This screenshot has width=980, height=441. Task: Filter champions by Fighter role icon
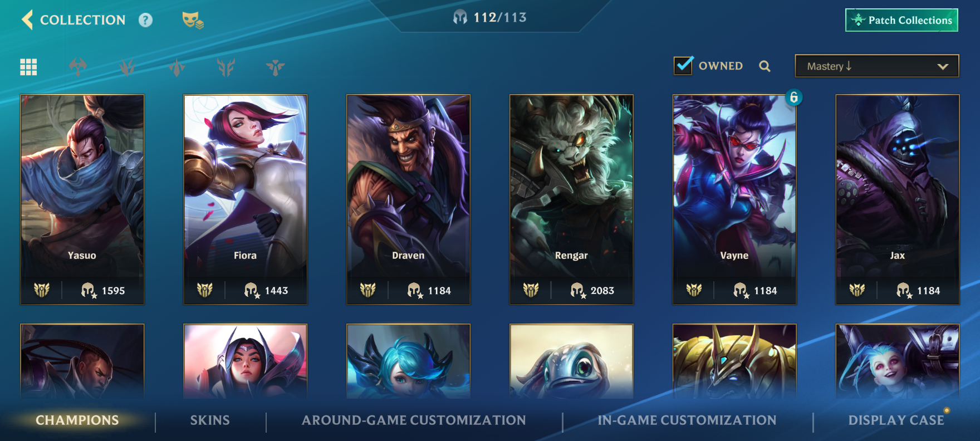(x=78, y=67)
